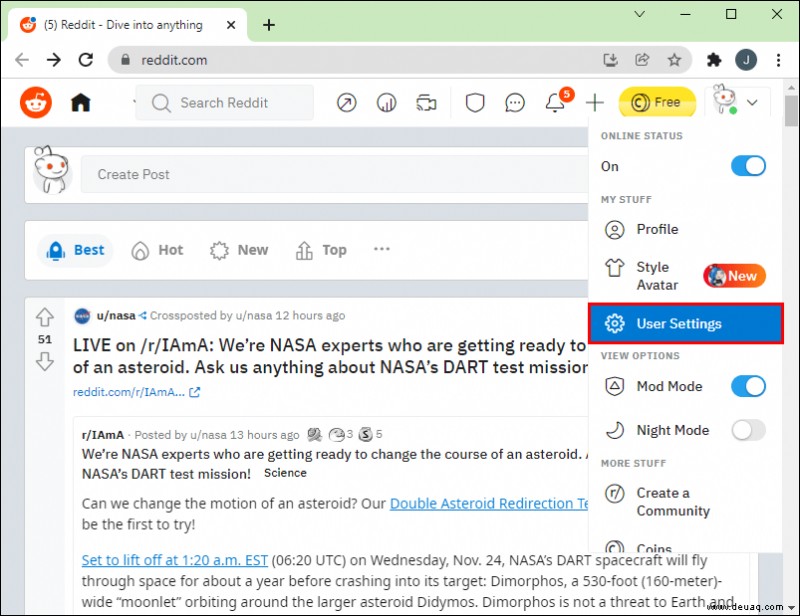
Task: Turn off Mod Mode switch
Action: pos(748,386)
